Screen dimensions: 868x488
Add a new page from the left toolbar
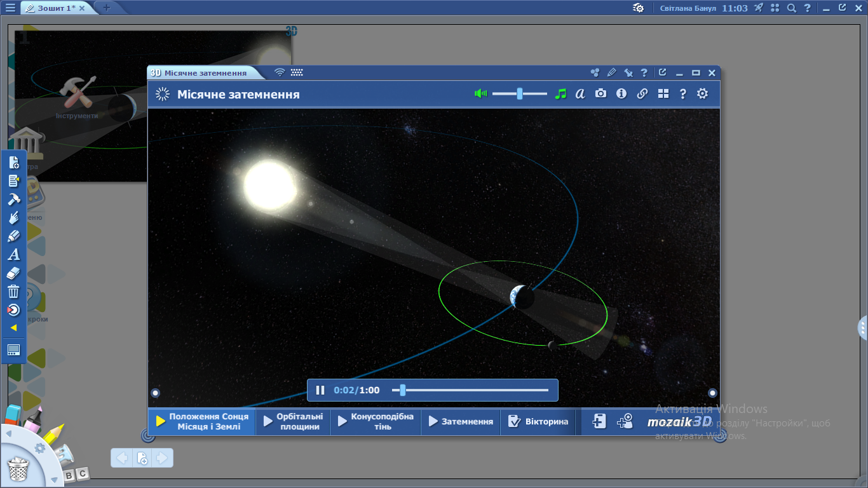[14, 163]
